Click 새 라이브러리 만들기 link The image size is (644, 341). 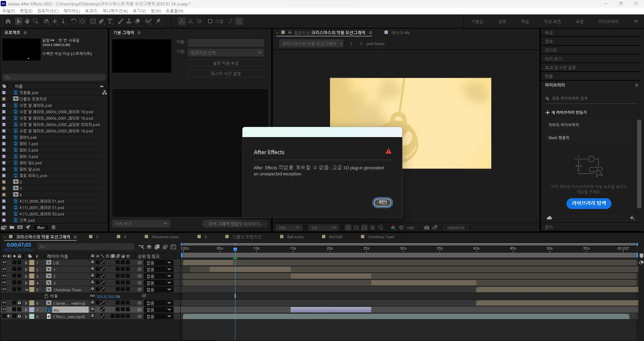pos(566,113)
